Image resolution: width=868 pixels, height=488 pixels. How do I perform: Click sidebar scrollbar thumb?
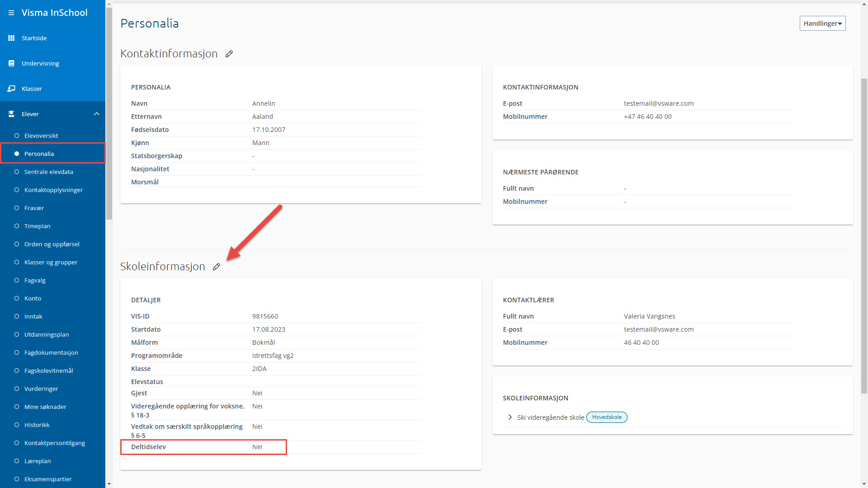pyautogui.click(x=109, y=114)
